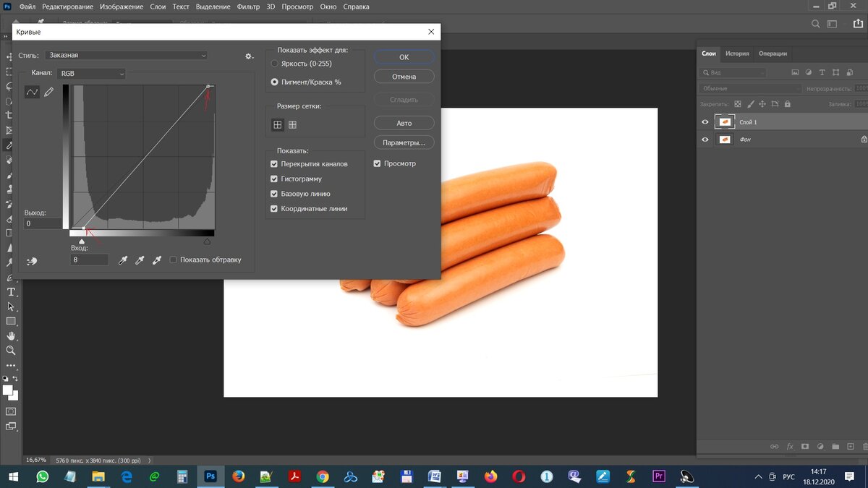Select the curve point editing tool

click(32, 92)
